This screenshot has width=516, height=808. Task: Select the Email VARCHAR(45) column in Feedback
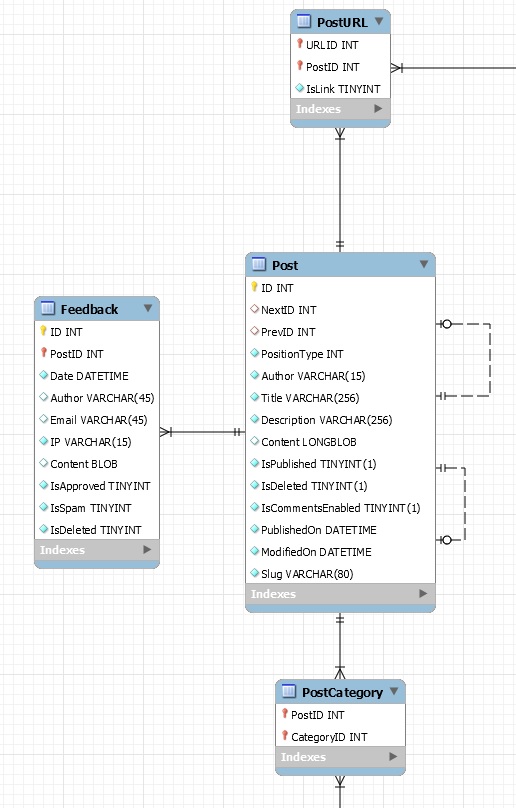pyautogui.click(x=97, y=420)
